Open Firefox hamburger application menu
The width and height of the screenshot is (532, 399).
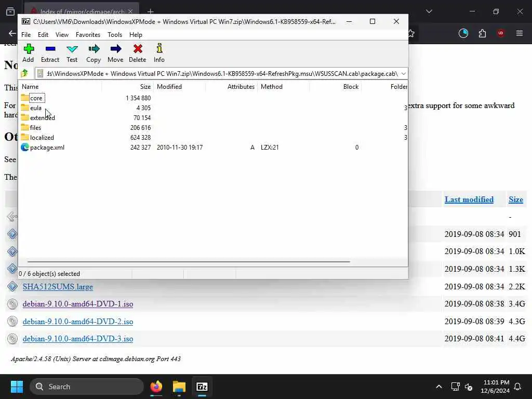point(520,33)
